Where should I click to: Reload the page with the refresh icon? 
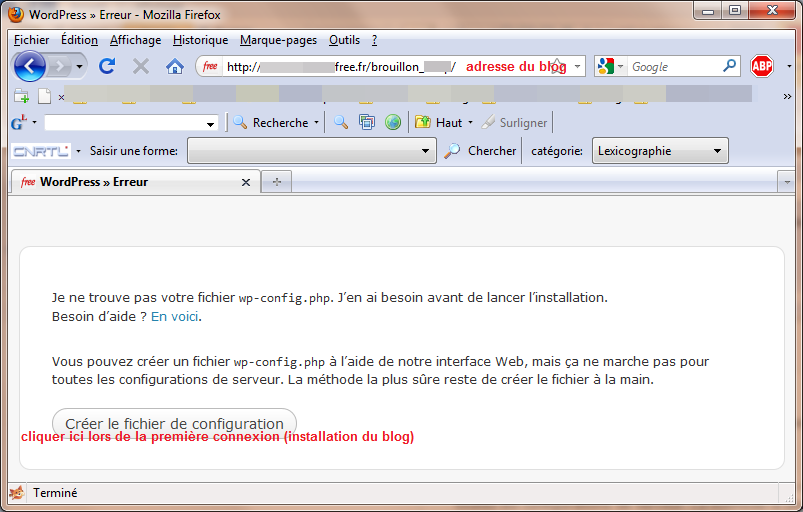coord(107,66)
